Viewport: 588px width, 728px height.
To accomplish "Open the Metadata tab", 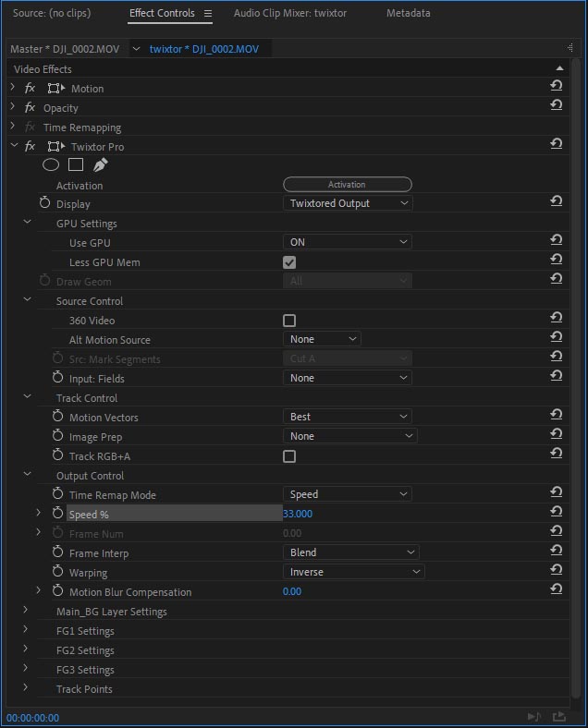I will [409, 13].
